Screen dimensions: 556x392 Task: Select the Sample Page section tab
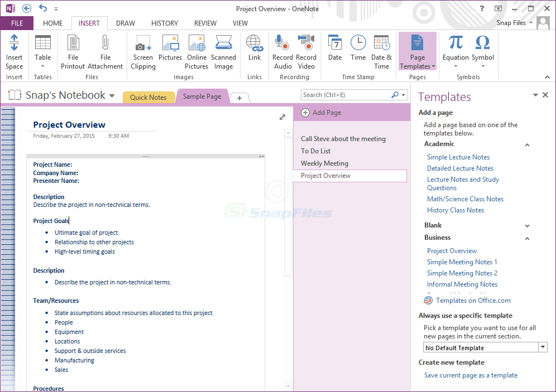(x=202, y=96)
